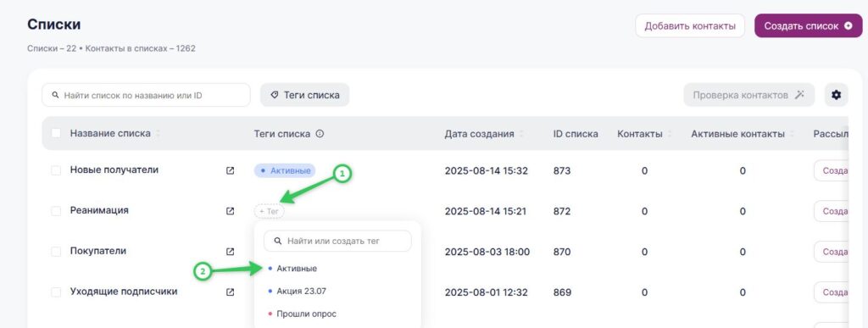Viewport: 868px width, 328px height.
Task: Sort the table by Название списка
Action: point(159,134)
